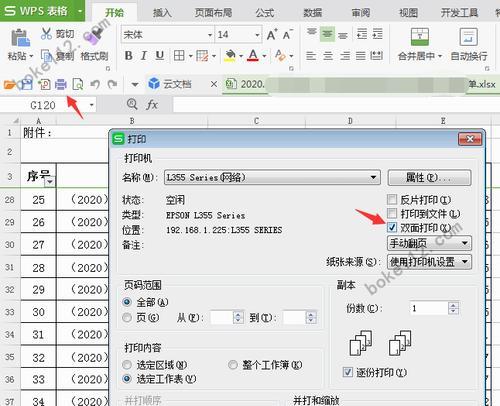Click the Print icon in quick toolbar

pyautogui.click(x=61, y=84)
